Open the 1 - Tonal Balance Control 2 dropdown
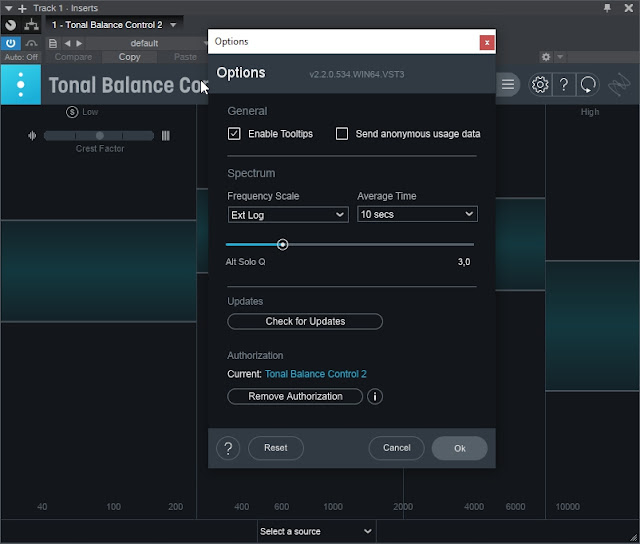This screenshot has width=640, height=544. [114, 25]
